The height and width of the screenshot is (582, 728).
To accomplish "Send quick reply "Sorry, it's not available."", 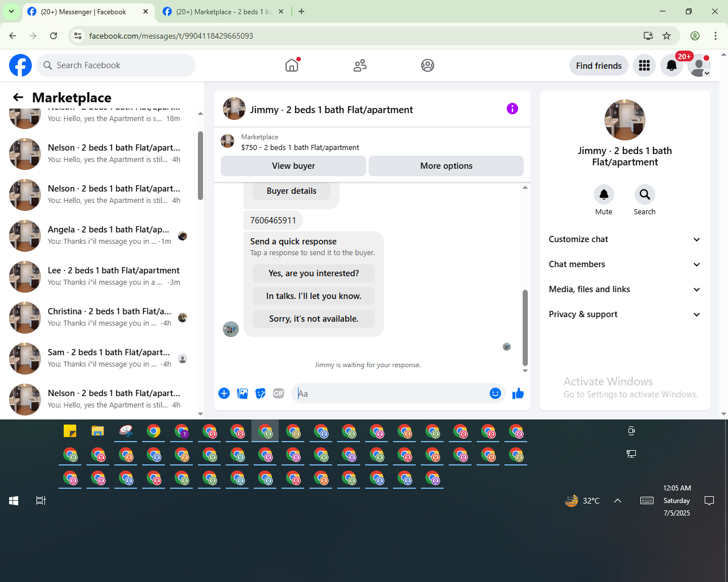I will click(314, 319).
